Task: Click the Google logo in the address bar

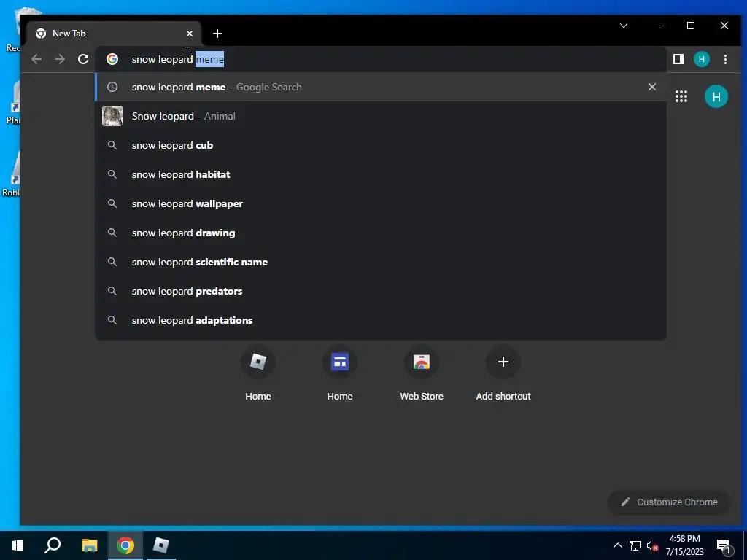Action: 112,59
